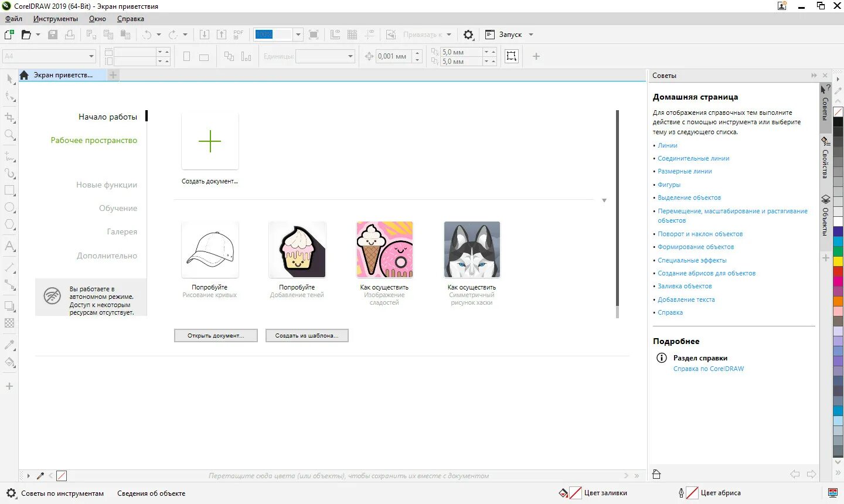Click the Открыть документ button

coord(216,336)
